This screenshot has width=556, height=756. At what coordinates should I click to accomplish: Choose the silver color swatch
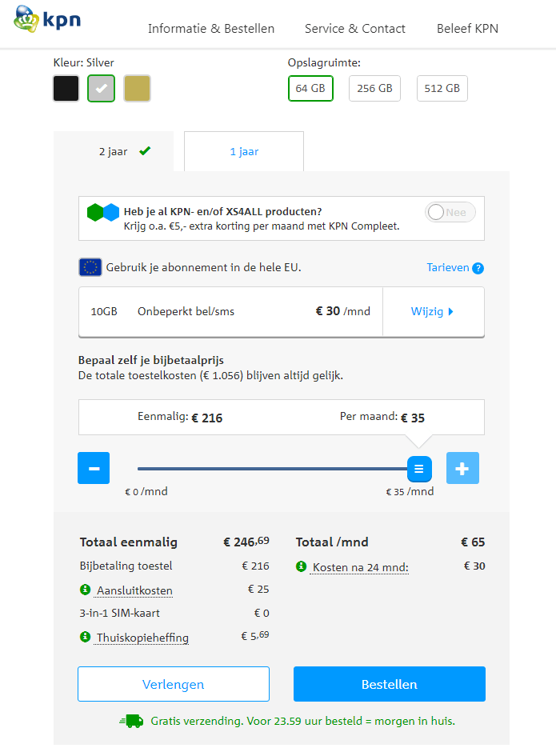102,88
